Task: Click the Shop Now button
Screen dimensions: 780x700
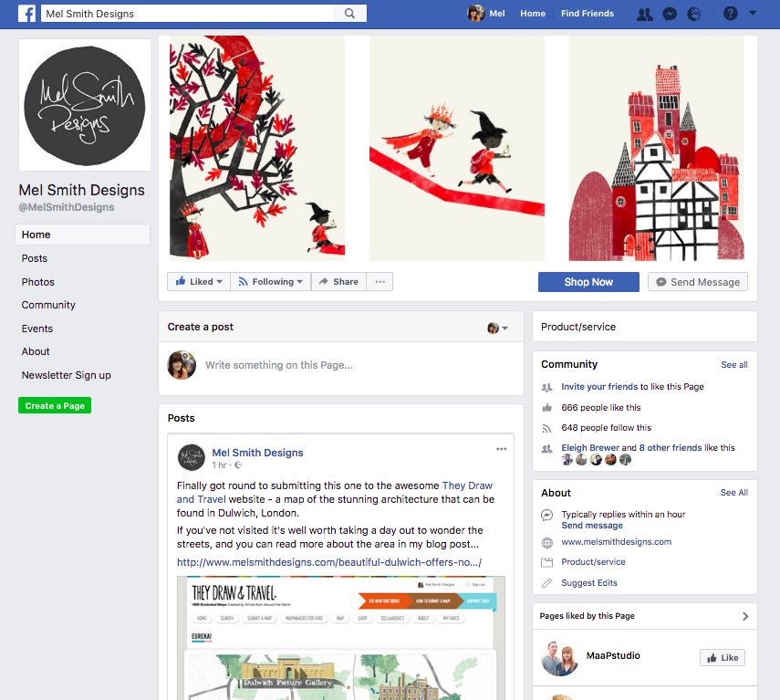Action: (588, 282)
